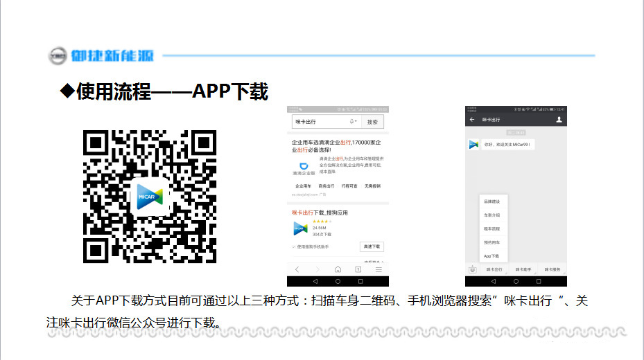
Task: Select 预约用车 in the WeChat popup menu
Action: coord(494,242)
